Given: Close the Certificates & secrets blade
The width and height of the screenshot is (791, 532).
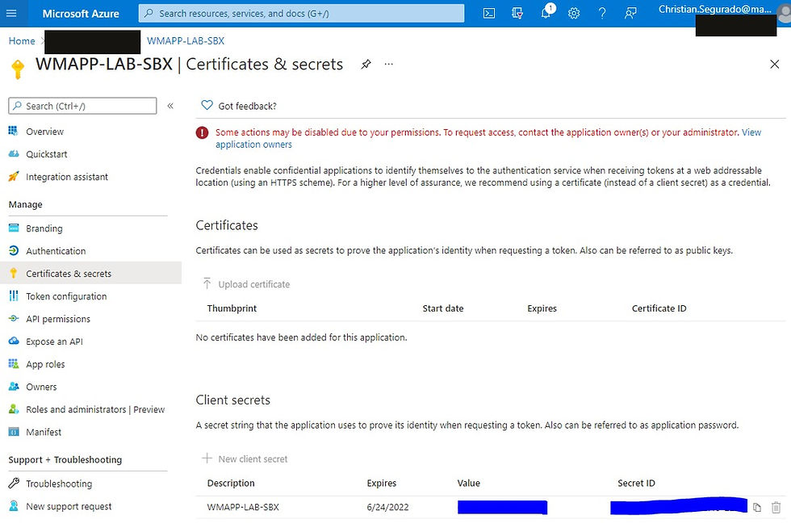Looking at the screenshot, I should pyautogui.click(x=774, y=64).
